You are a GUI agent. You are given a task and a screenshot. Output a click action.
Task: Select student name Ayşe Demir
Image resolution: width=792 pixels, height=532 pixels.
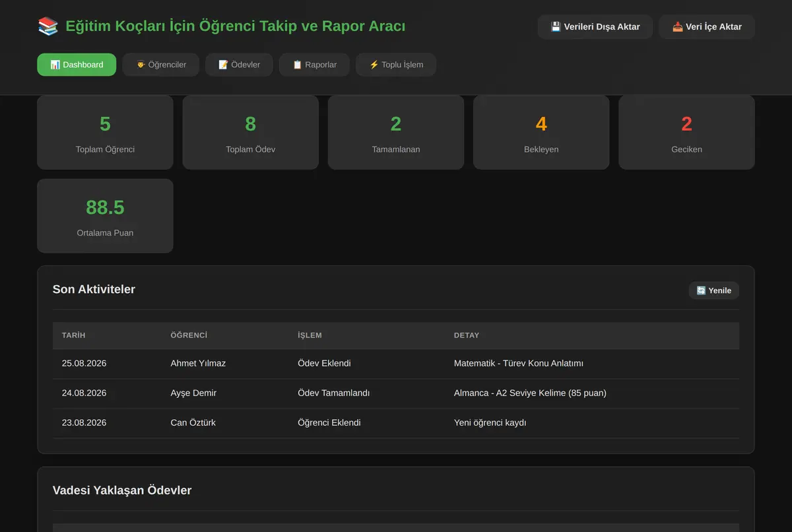tap(193, 393)
